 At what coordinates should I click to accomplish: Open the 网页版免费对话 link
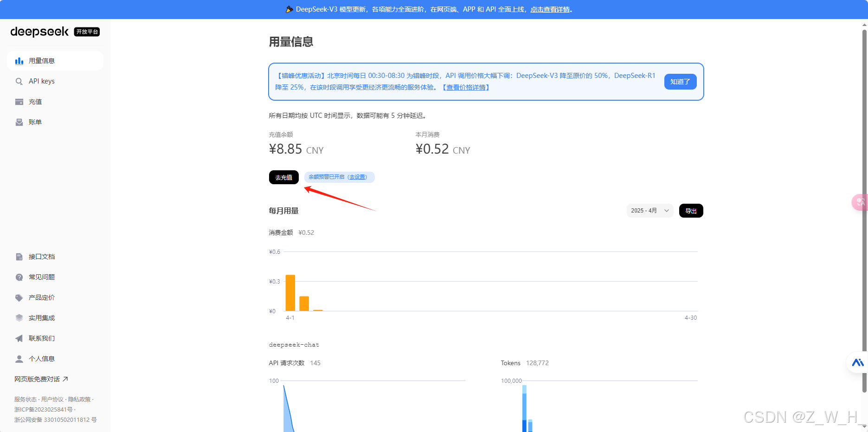pos(41,379)
